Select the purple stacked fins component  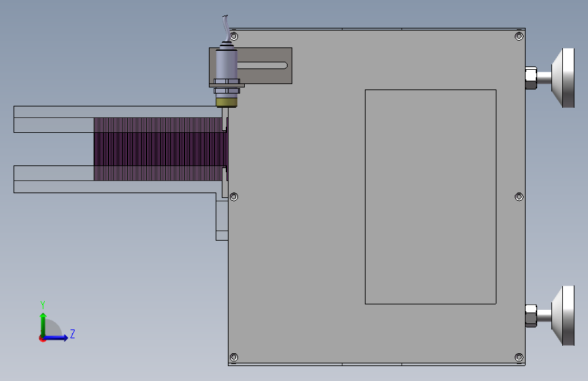point(161,149)
